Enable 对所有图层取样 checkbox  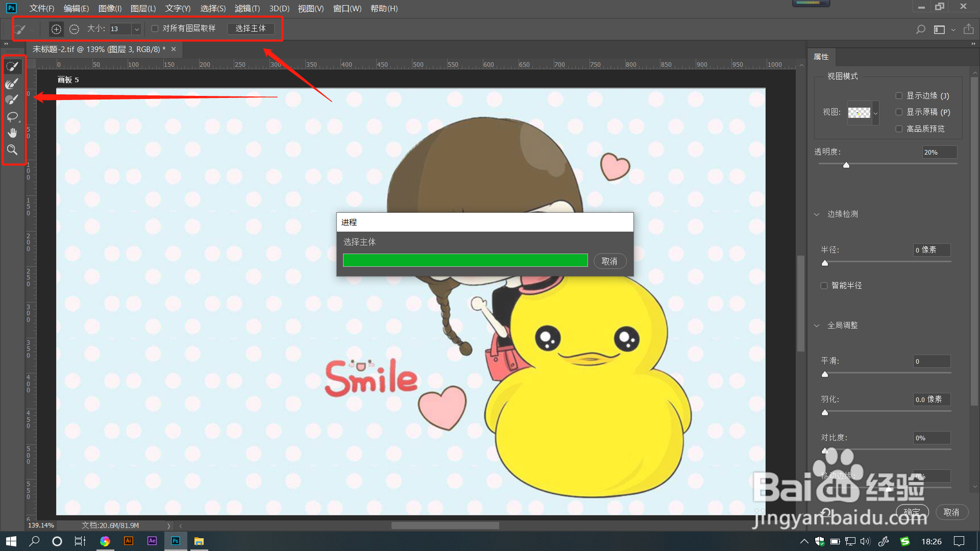click(155, 29)
